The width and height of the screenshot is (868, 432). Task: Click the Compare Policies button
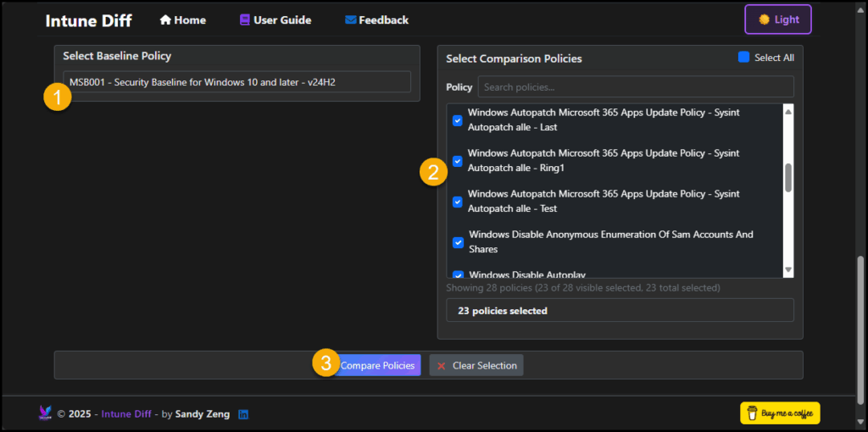pyautogui.click(x=376, y=365)
